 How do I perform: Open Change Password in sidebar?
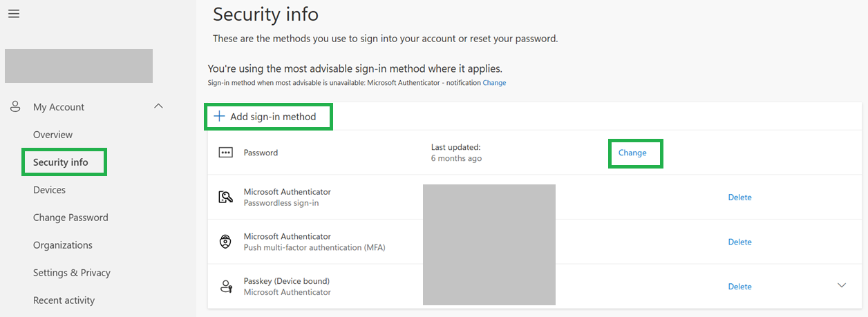70,218
